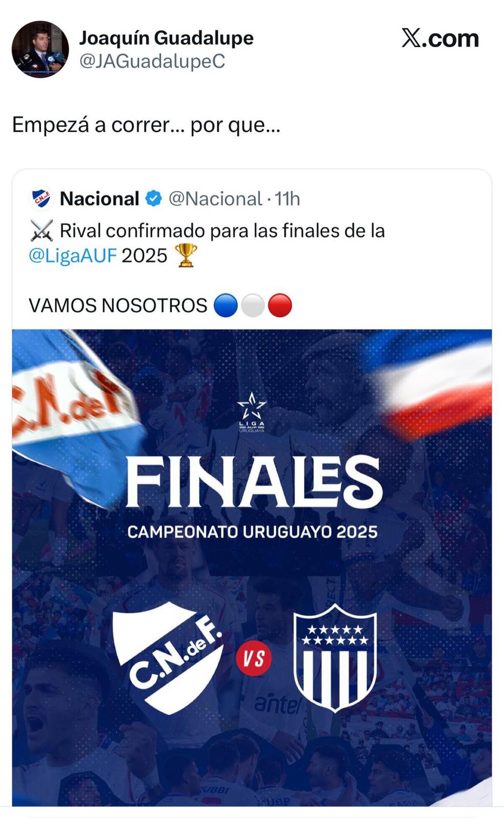The width and height of the screenshot is (504, 818).
Task: Click the trophy emoji after 2025
Action: coord(186,255)
